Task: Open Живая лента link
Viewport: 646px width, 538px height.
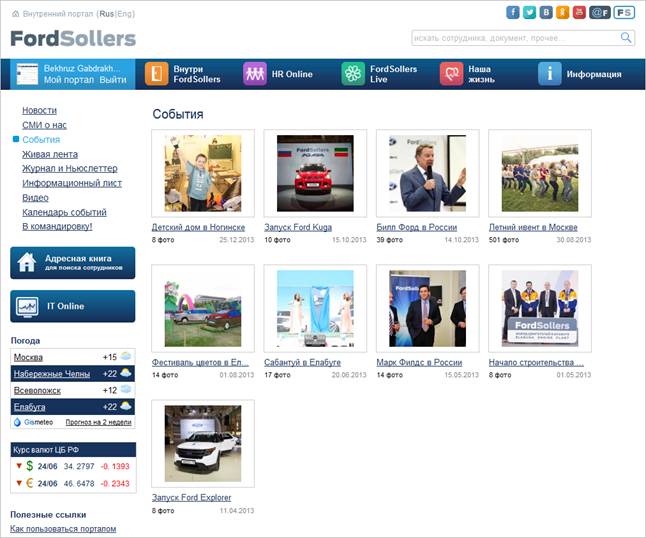Action: coord(50,154)
